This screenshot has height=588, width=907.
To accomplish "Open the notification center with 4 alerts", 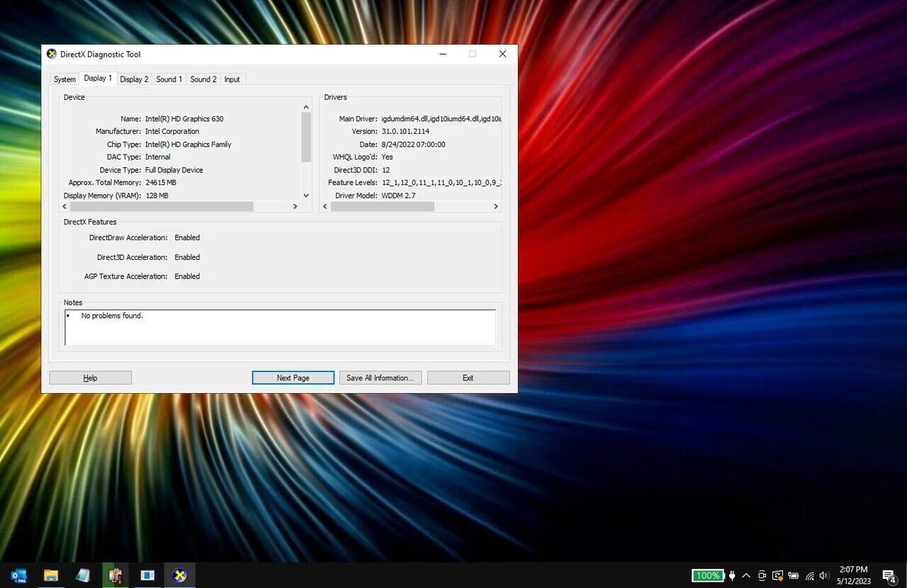I will click(x=889, y=575).
